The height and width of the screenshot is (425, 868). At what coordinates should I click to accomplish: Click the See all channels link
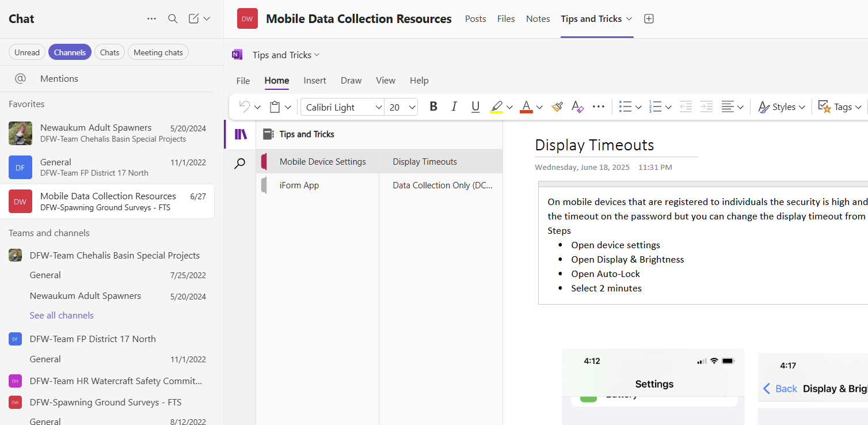click(x=62, y=316)
